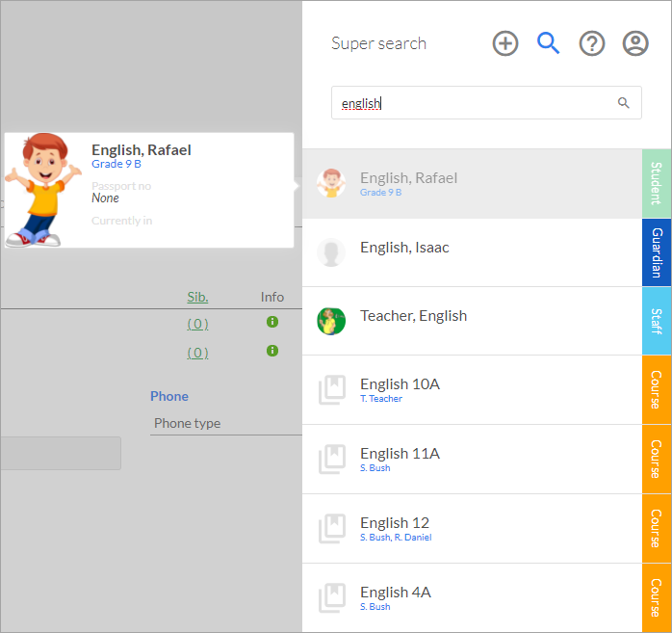672x633 pixels.
Task: Open the help question mark icon
Action: click(592, 43)
